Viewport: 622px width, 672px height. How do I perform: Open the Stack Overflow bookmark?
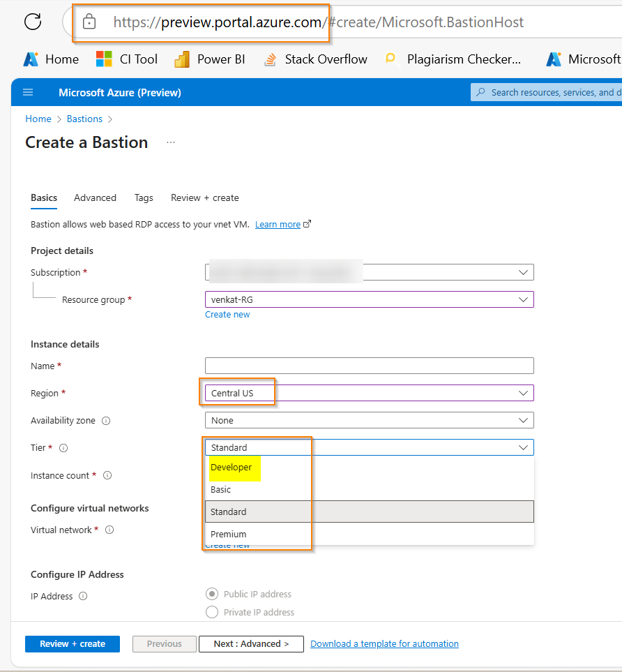click(316, 59)
